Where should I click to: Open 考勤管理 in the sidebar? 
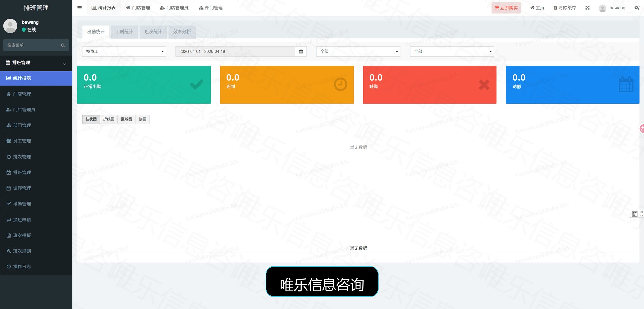(36, 204)
